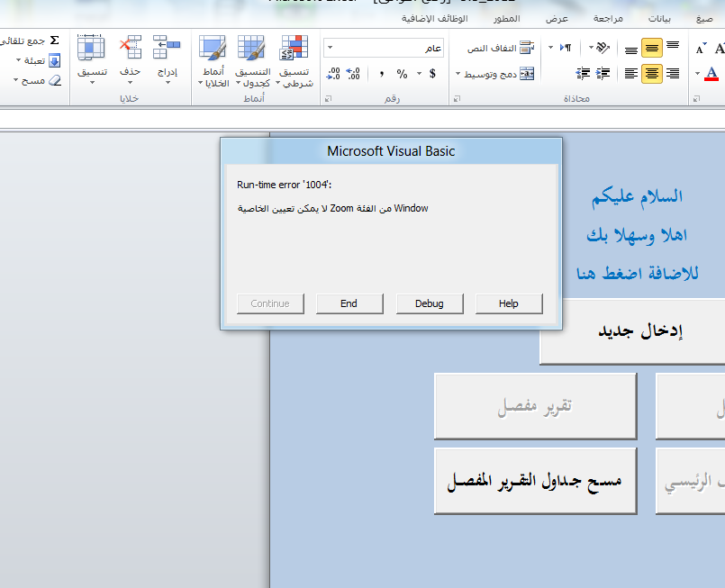Open Font group dialog launcher
Screen dimensions: 725x588
[696, 98]
